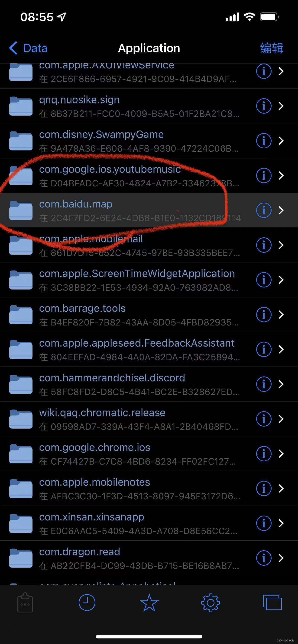This screenshot has height=644, width=298.
Task: Open com.apple.appleseed.FeedbackAssistant folder name
Action: click(x=137, y=343)
